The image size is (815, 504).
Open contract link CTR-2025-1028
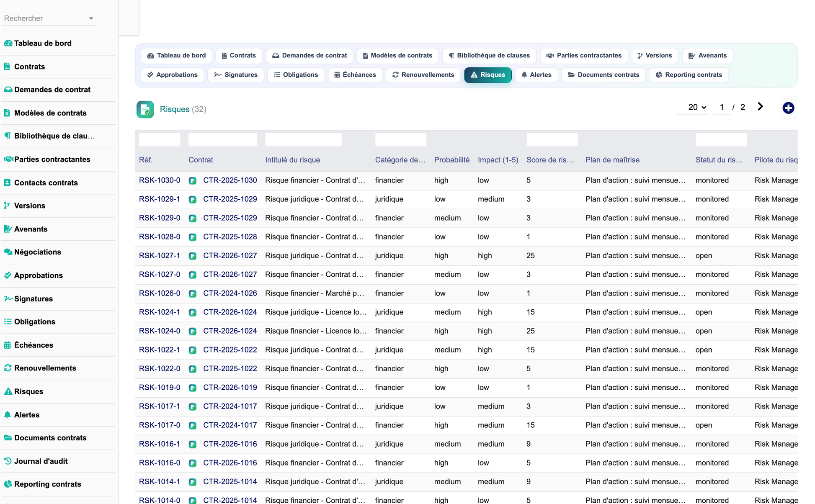230,237
